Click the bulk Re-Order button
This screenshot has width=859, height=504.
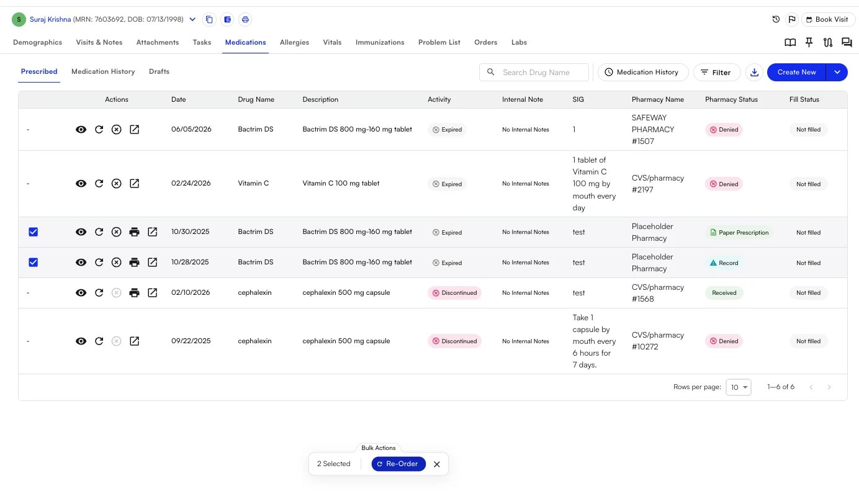tap(398, 464)
